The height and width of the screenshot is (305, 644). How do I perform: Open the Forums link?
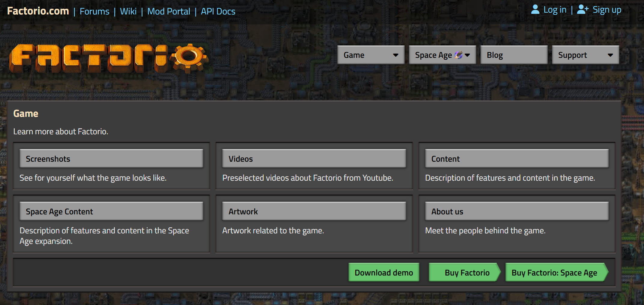pos(94,11)
